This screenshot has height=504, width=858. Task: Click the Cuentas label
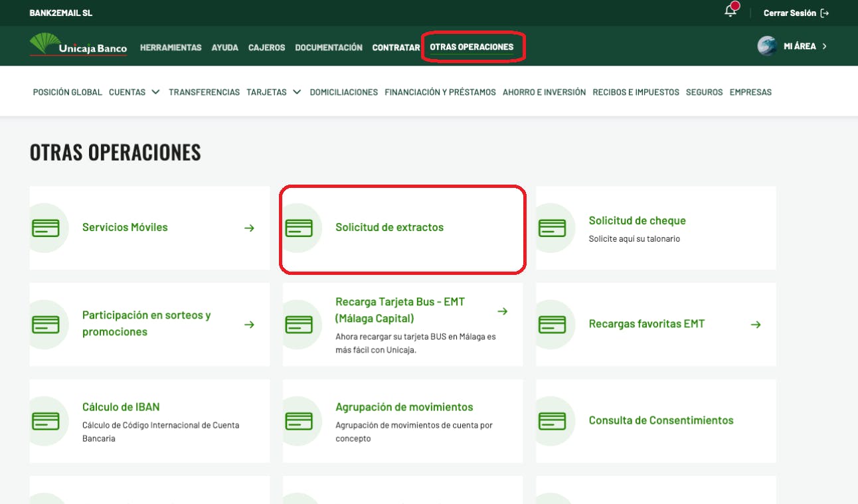click(x=128, y=92)
